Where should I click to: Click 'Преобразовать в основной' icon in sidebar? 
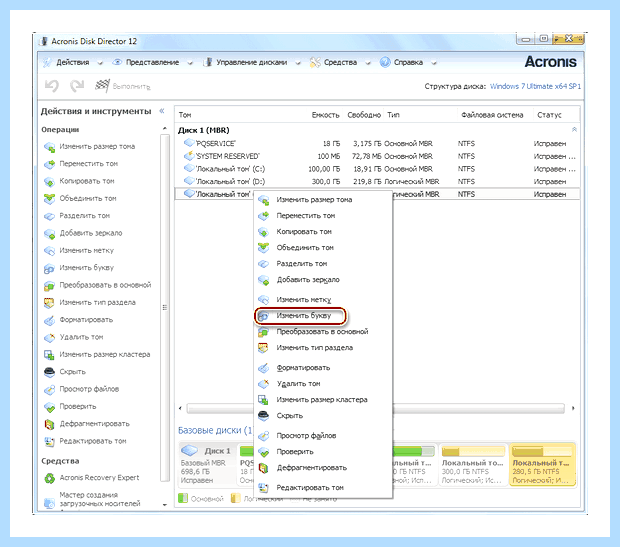[49, 285]
